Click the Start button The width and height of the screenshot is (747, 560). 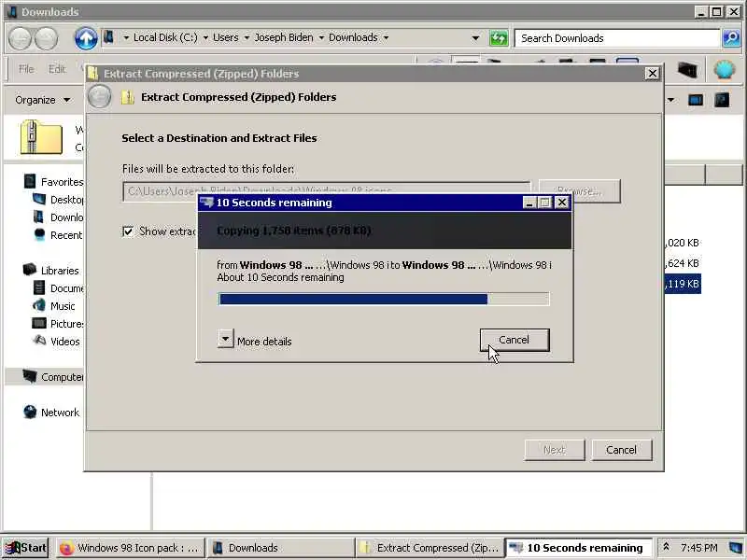[x=26, y=548]
